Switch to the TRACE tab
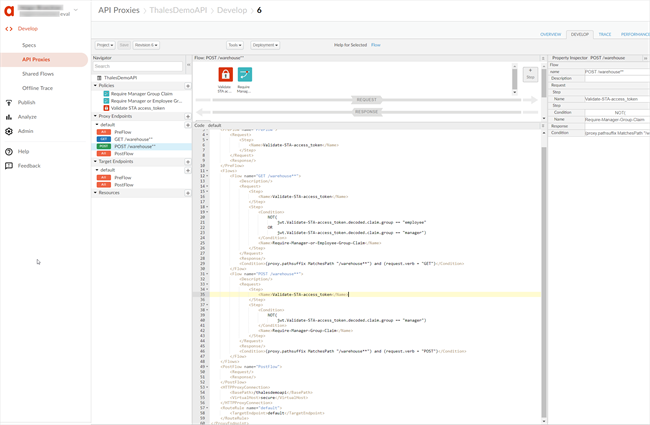 tap(605, 34)
